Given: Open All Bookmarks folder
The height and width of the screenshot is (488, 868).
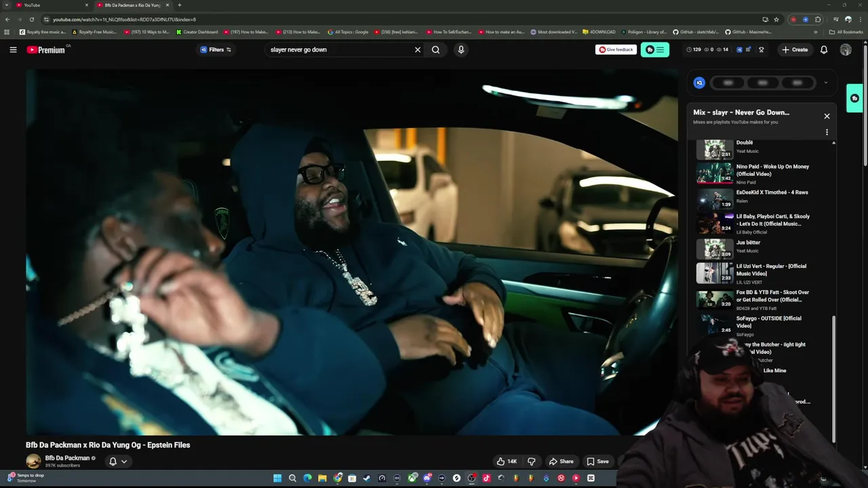Looking at the screenshot, I should pos(846,32).
